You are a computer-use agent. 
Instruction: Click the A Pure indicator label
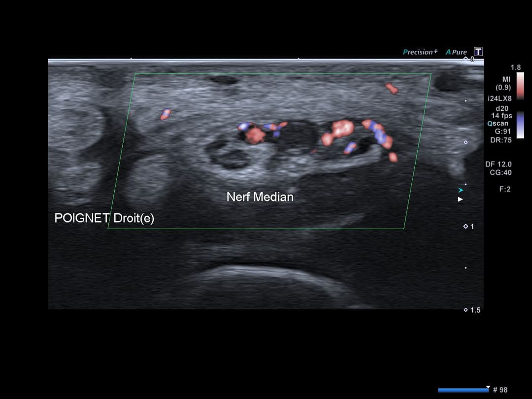coord(456,52)
